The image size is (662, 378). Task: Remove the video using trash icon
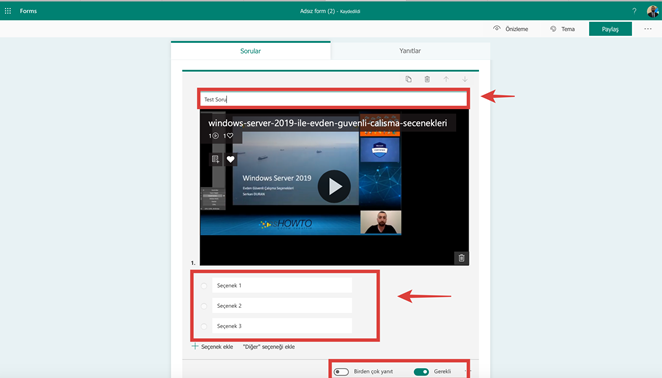(461, 258)
